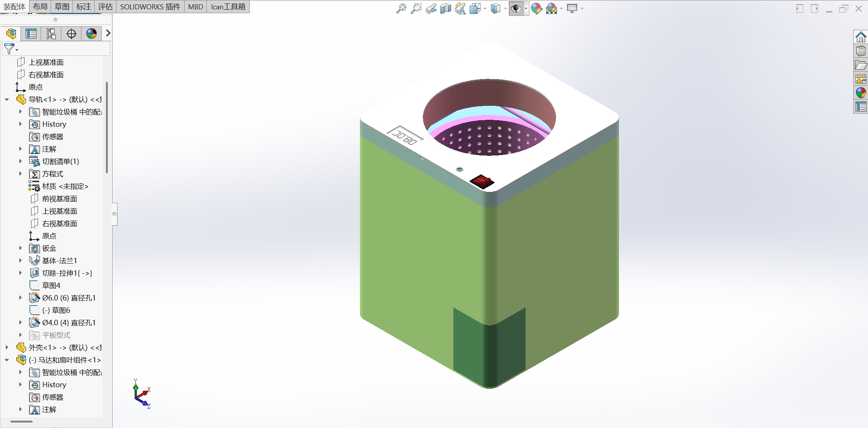Toggle visibility of 前视基准面 plane
Viewport: 868px width, 428px height.
click(59, 199)
